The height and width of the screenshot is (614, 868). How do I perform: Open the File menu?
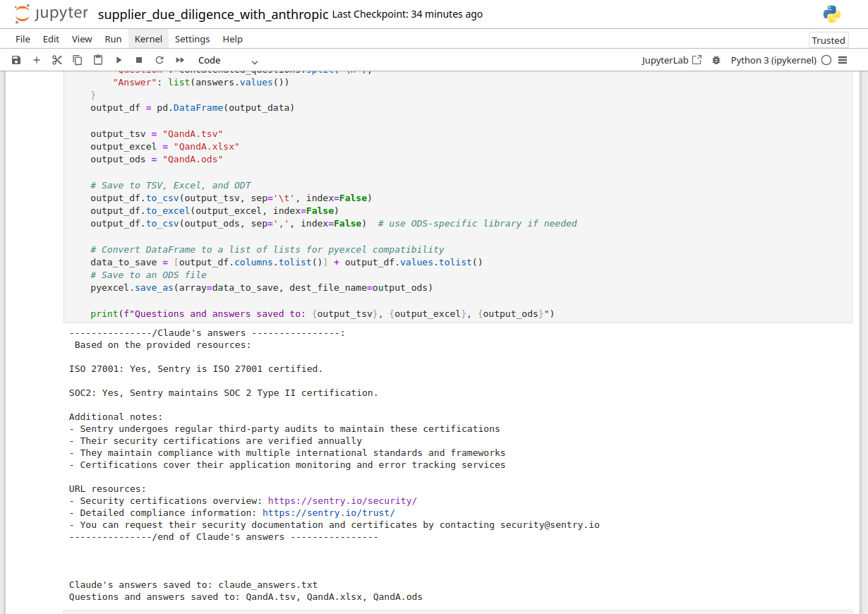23,39
